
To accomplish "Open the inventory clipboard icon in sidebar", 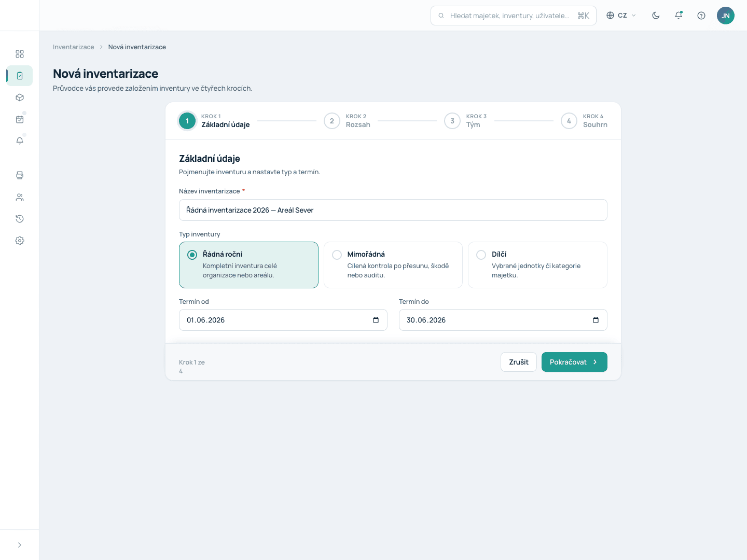I will 20,76.
